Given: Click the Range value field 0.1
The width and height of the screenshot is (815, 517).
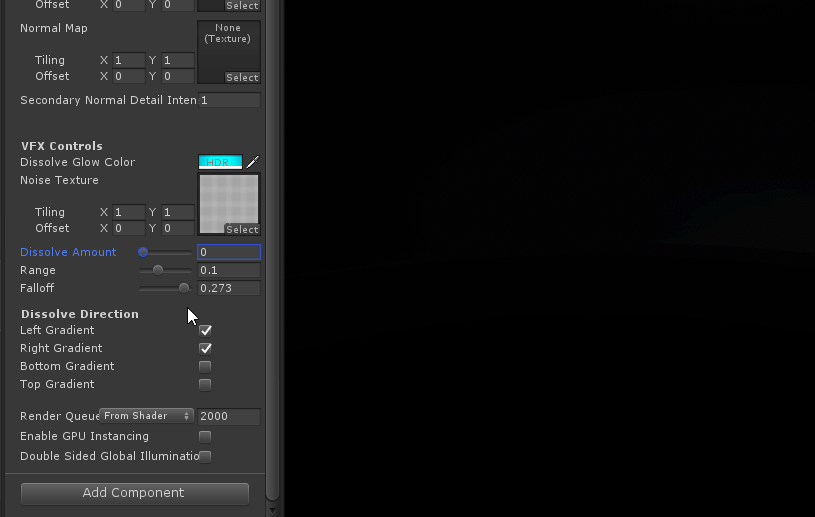Looking at the screenshot, I should click(x=229, y=270).
